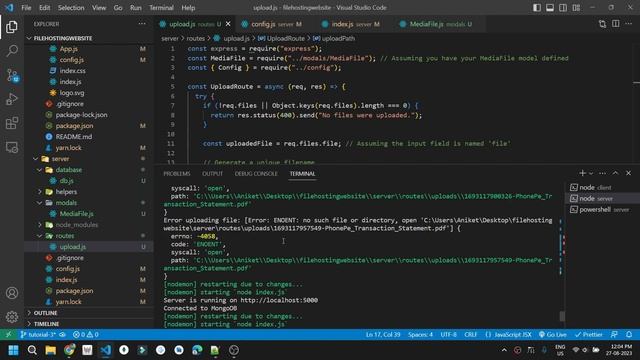Click Explorer more actions ellipsis
This screenshot has height=360, width=640.
[142, 24]
